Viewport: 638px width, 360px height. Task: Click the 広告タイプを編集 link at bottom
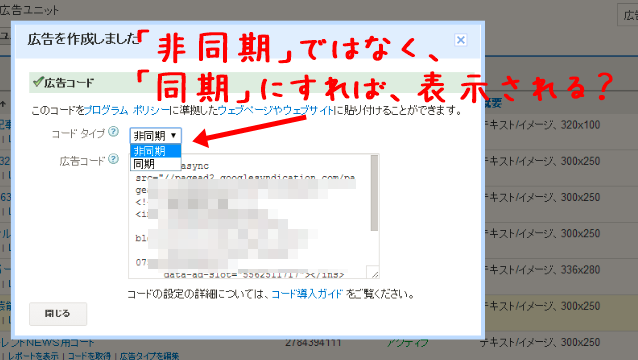pos(149,356)
